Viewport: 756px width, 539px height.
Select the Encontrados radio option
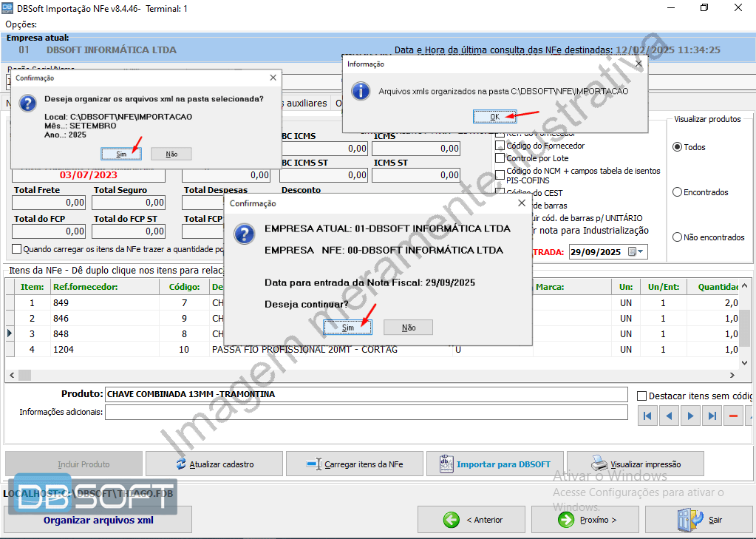(x=677, y=192)
